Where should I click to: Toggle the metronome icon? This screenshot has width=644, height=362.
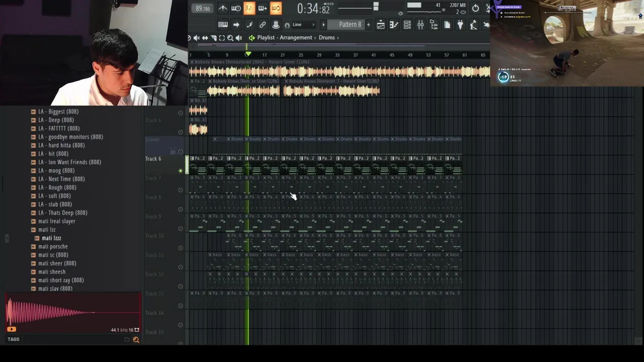(x=223, y=8)
